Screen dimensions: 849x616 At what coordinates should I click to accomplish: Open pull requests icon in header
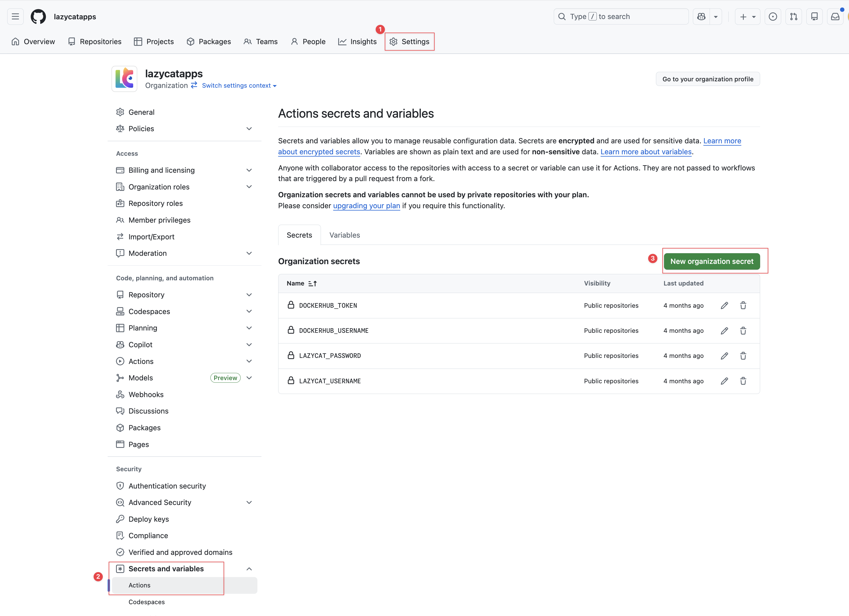coord(794,16)
